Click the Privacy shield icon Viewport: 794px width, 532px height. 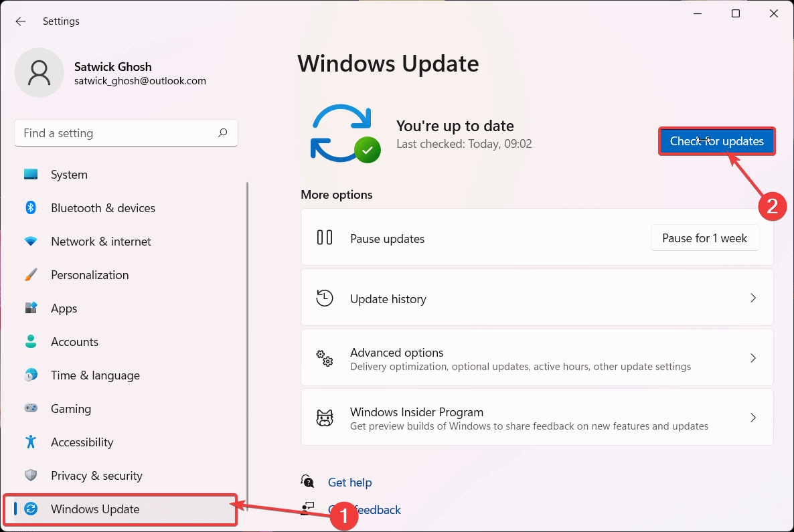tap(31, 475)
